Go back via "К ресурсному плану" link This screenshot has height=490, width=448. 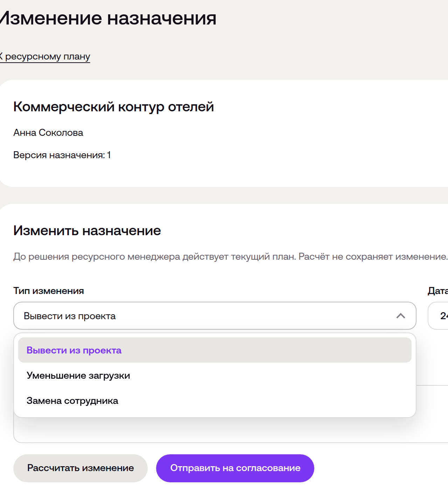[x=45, y=56]
